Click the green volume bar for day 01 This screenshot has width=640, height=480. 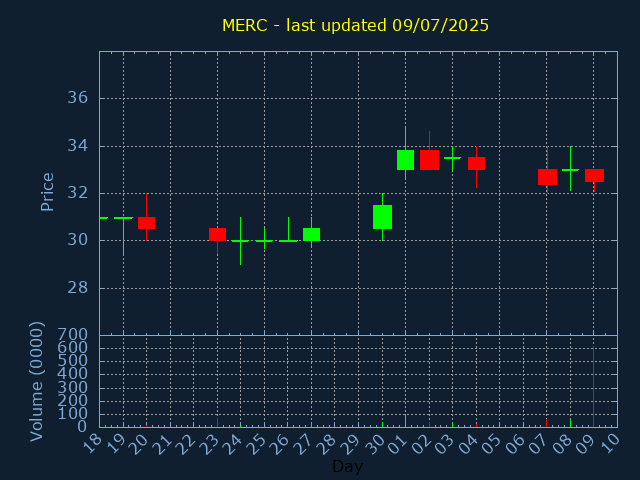click(405, 421)
